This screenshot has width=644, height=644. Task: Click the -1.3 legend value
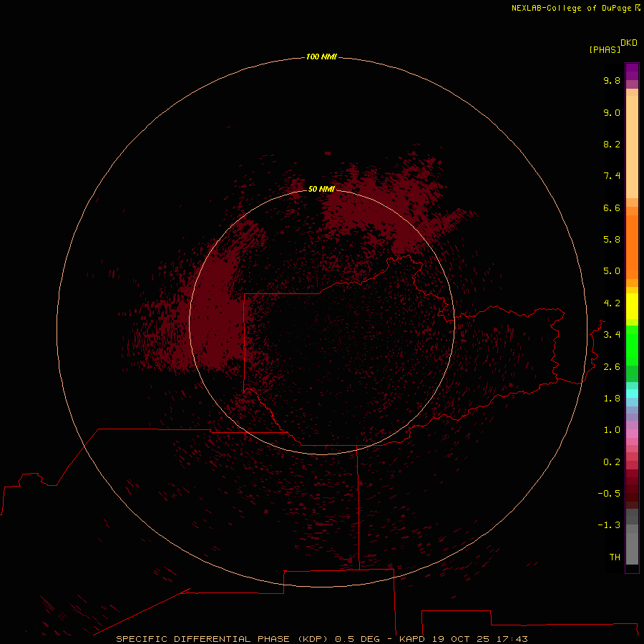pos(609,525)
